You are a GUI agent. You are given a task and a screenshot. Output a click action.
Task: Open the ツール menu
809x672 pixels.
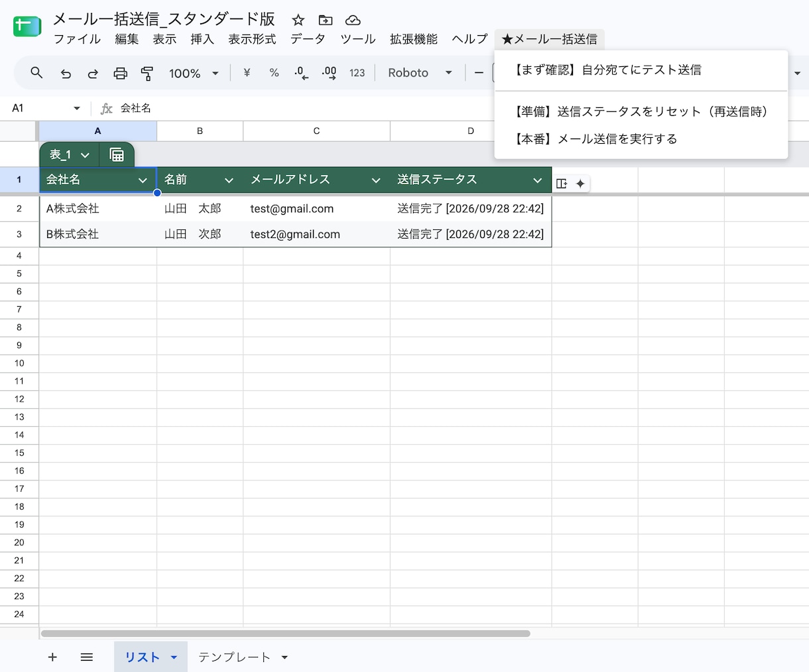[x=358, y=39]
